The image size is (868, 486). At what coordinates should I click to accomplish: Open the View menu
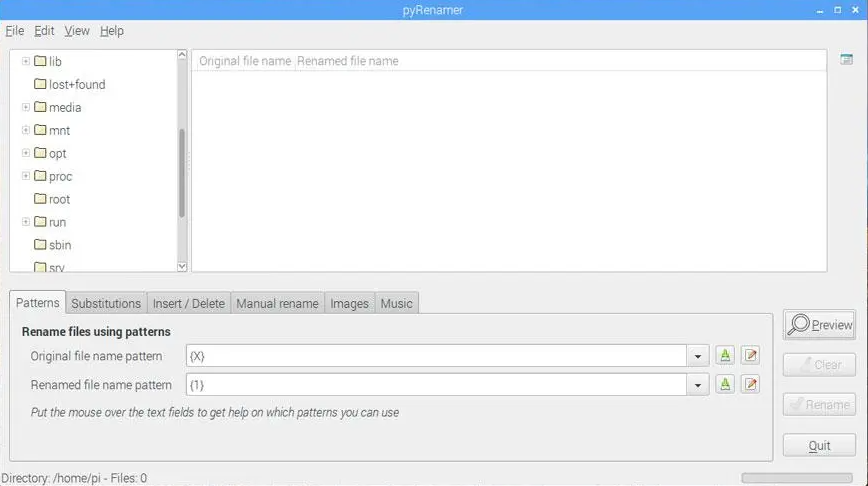click(77, 31)
